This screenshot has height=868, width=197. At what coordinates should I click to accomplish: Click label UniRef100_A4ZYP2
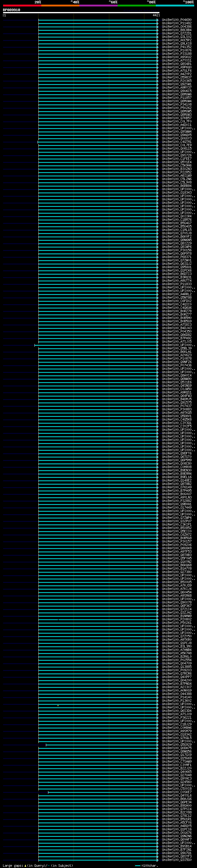[x=176, y=74]
